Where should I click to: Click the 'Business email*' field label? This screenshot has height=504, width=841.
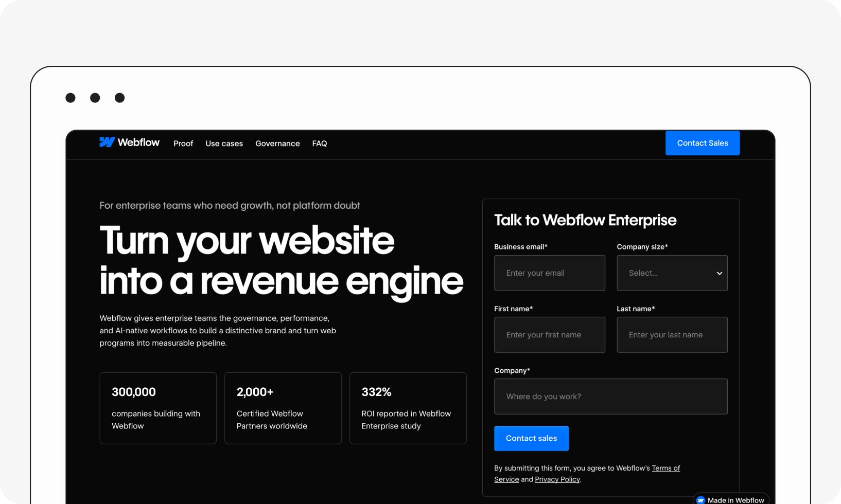pyautogui.click(x=521, y=247)
